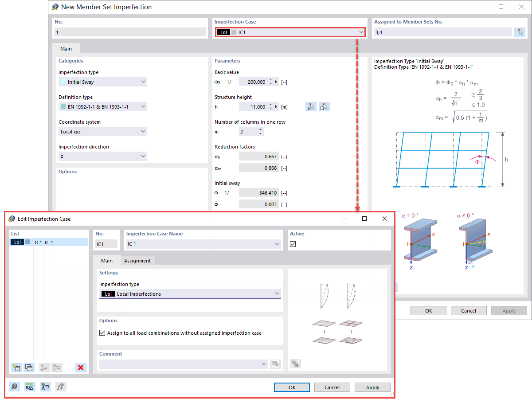The image size is (532, 399).
Task: Select all member sets with checkmark icon
Action: [520, 31]
